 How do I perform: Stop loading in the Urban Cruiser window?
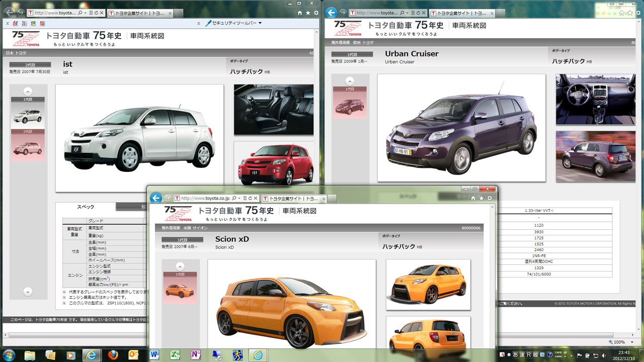click(424, 13)
